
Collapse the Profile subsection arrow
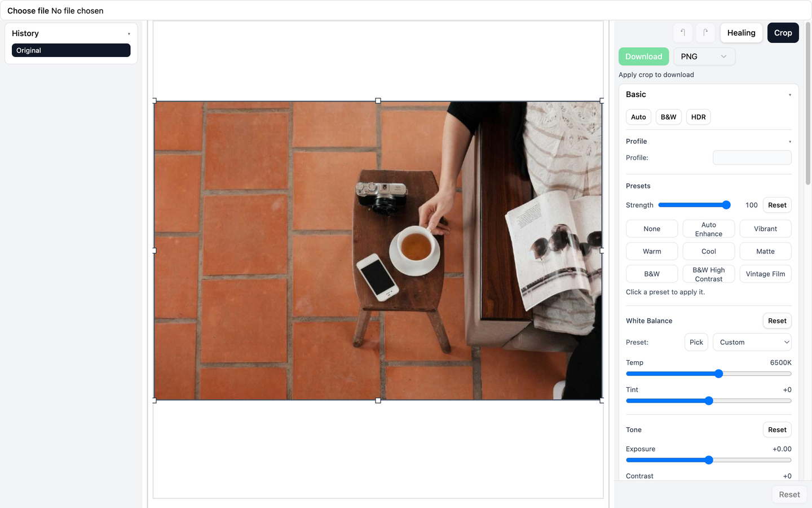pyautogui.click(x=789, y=142)
